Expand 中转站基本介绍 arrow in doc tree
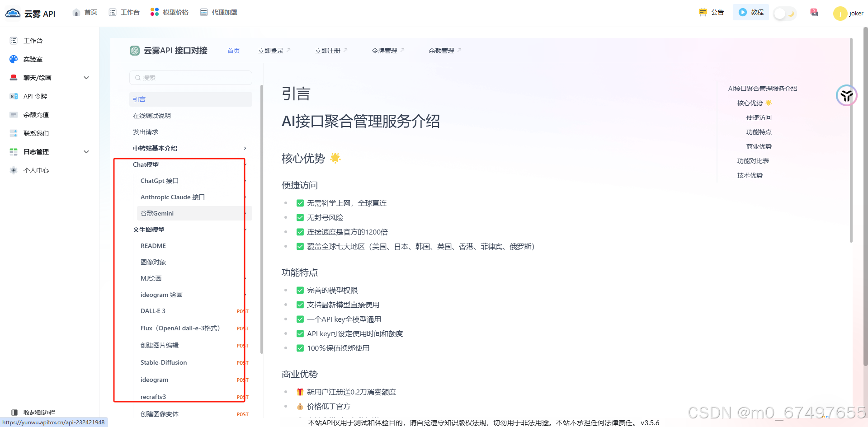 (x=245, y=148)
